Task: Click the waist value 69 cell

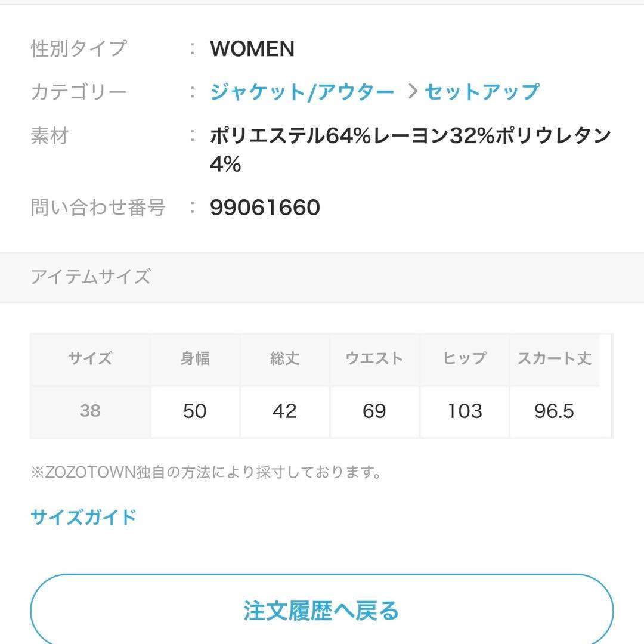Action: tap(374, 411)
